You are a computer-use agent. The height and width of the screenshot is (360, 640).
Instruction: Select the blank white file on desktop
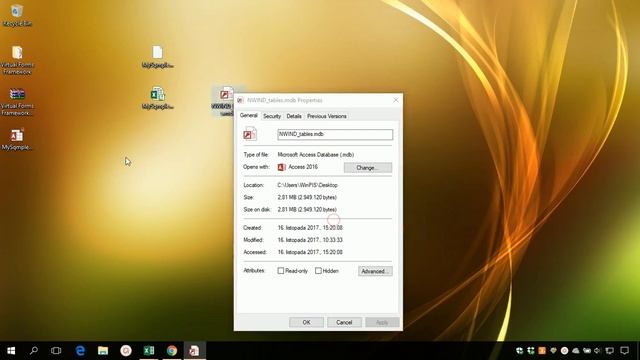(158, 56)
